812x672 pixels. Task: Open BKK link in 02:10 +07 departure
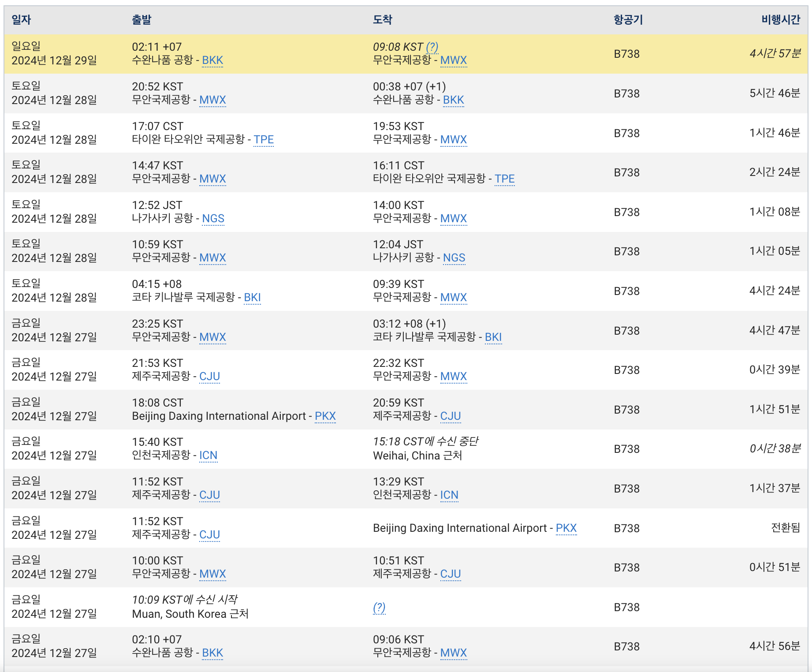tap(212, 653)
